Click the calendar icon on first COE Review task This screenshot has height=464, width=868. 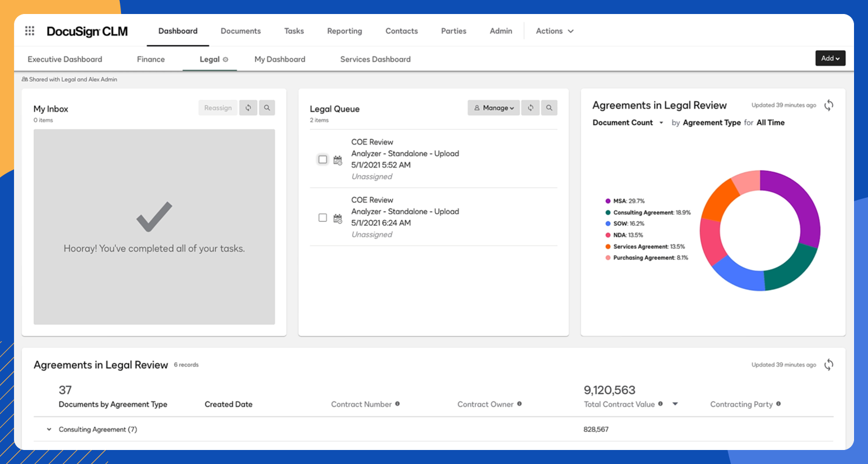[337, 159]
